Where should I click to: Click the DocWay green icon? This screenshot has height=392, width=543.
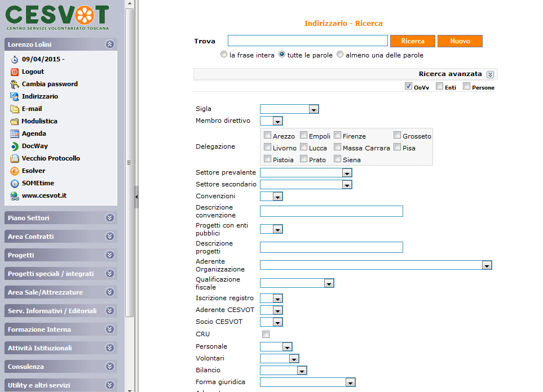pyautogui.click(x=15, y=146)
